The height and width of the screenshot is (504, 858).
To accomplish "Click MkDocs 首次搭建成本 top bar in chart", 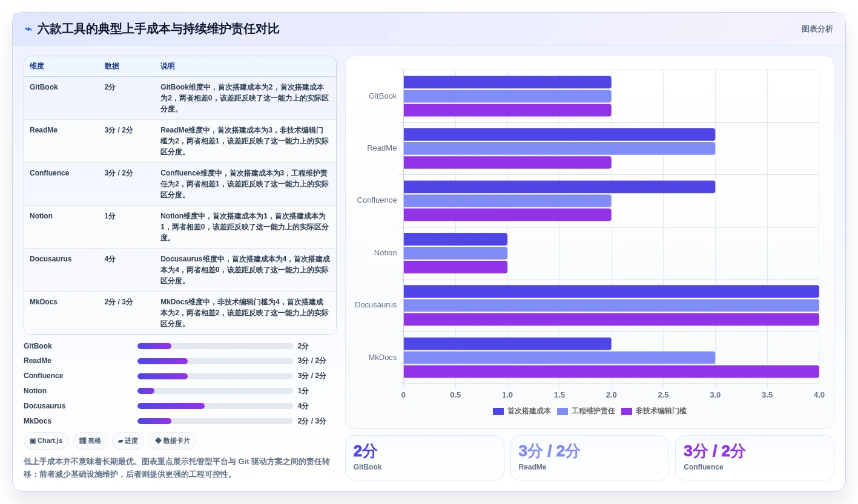I will pyautogui.click(x=507, y=344).
